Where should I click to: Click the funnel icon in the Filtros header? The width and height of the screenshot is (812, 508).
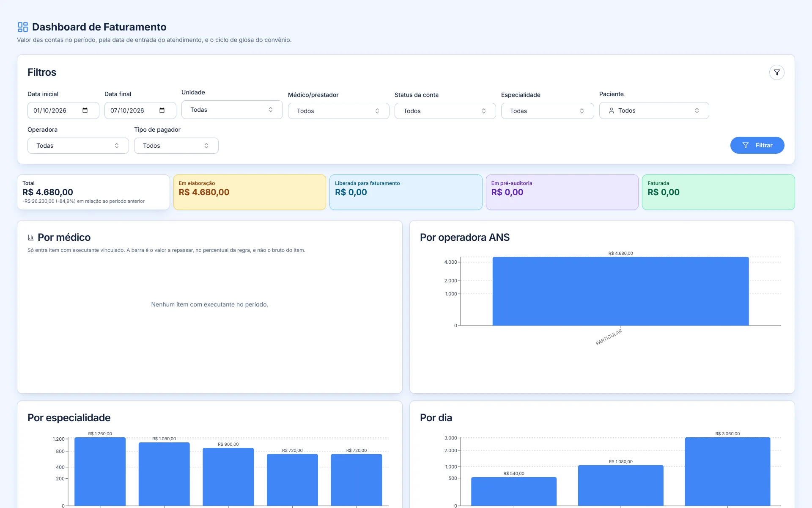point(776,72)
